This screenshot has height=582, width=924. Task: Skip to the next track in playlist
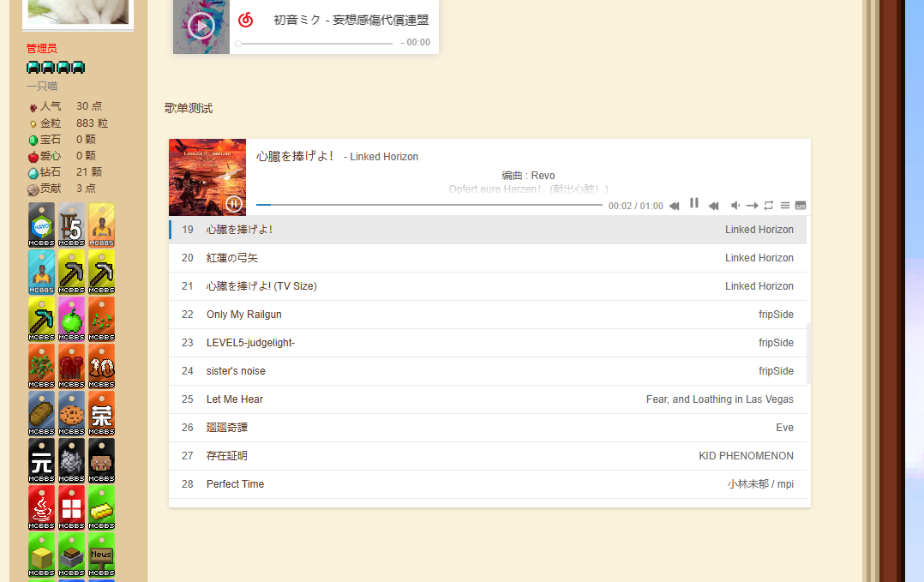(714, 206)
